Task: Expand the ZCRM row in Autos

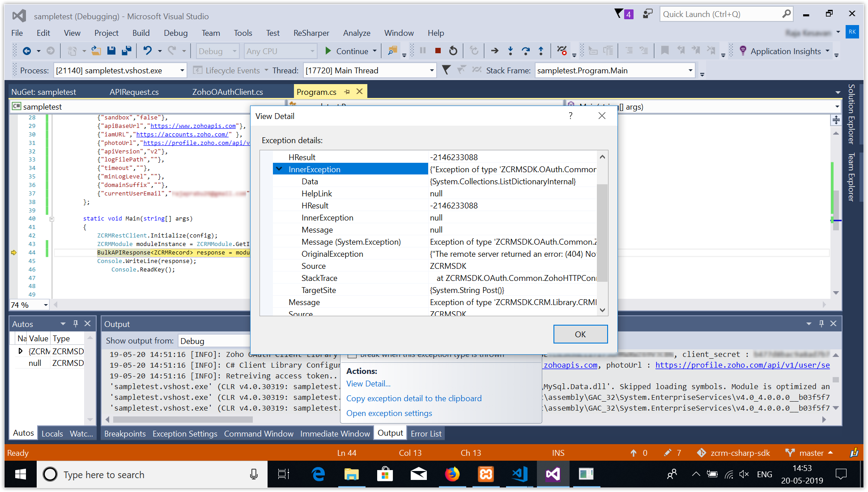Action: pos(20,351)
